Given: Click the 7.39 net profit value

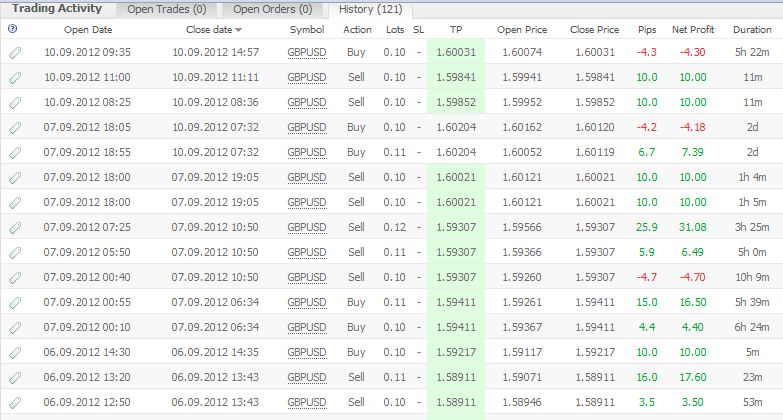Looking at the screenshot, I should 693,152.
